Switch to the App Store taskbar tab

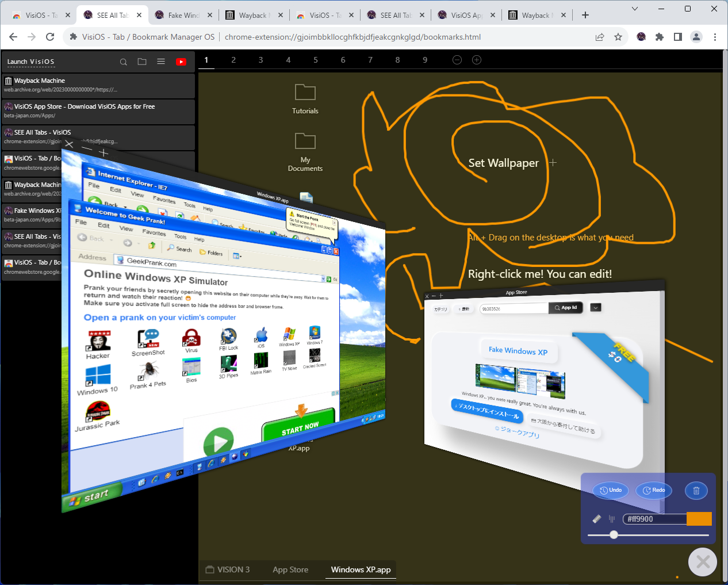[290, 569]
